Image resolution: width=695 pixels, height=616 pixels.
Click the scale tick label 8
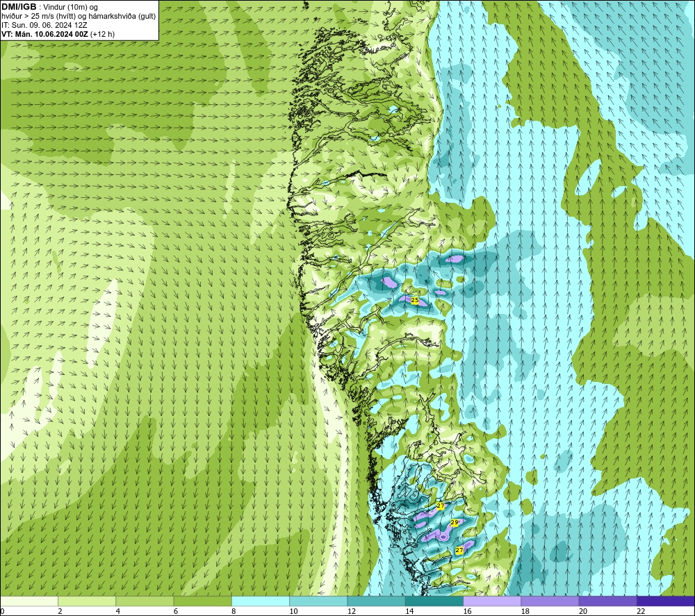coord(234,612)
